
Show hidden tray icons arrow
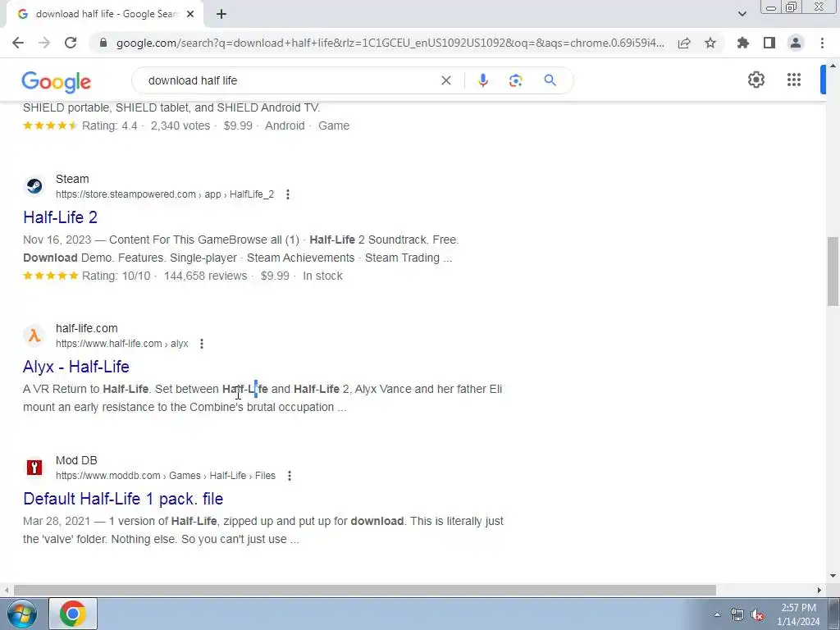pyautogui.click(x=717, y=614)
